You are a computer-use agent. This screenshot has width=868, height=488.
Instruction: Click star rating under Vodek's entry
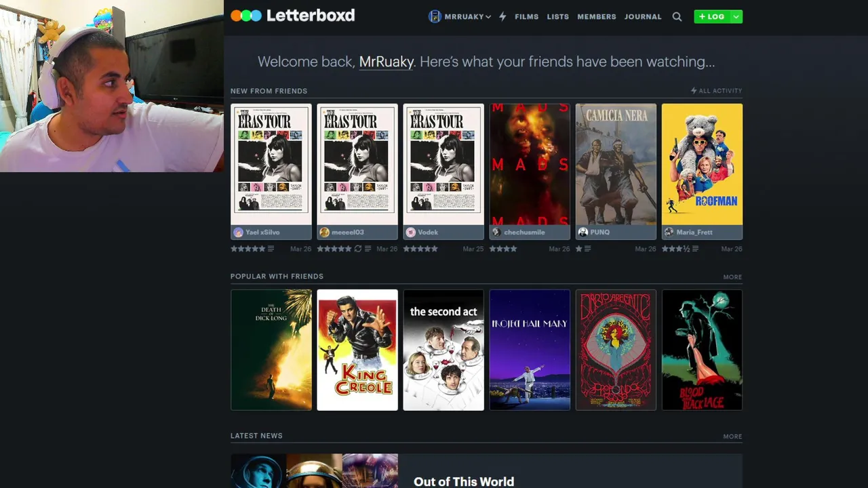click(x=420, y=249)
